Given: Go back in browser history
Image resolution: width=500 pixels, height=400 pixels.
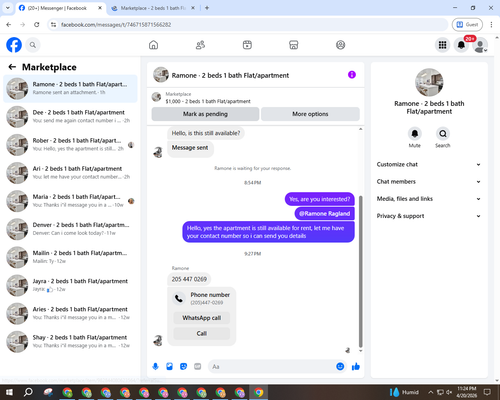Looking at the screenshot, I should tap(9, 25).
